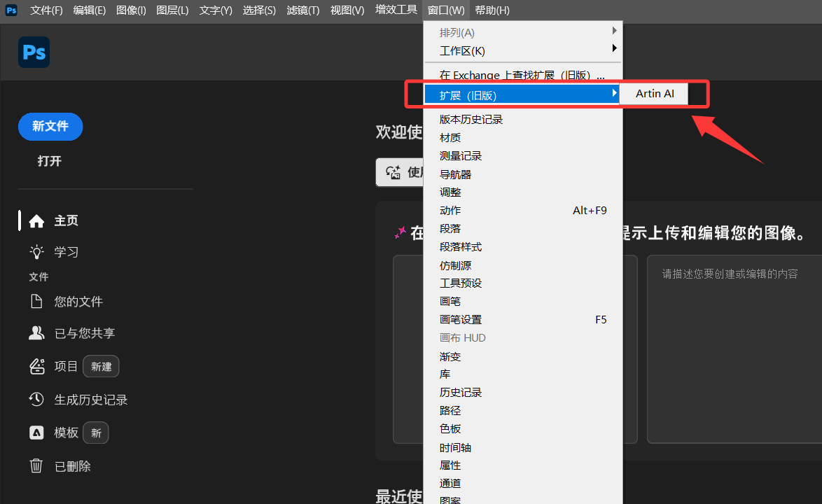This screenshot has height=504, width=822.
Task: Open the 编辑(E) menu
Action: point(89,10)
